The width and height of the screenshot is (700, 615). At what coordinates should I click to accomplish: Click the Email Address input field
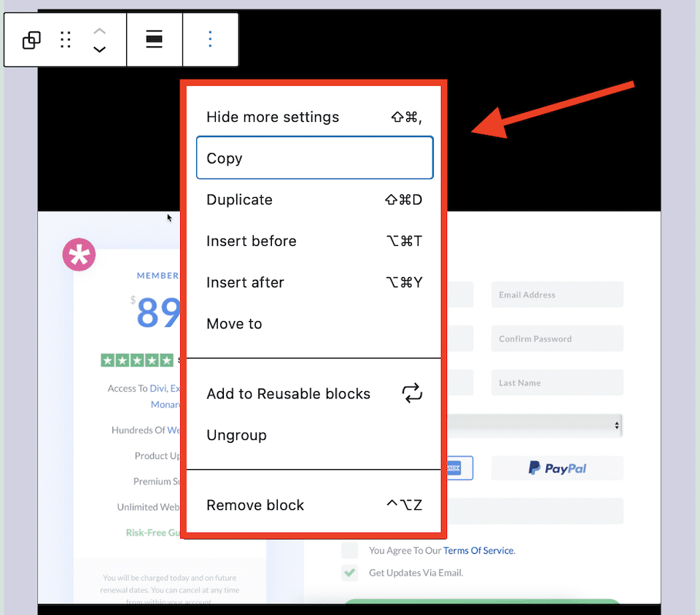557,295
